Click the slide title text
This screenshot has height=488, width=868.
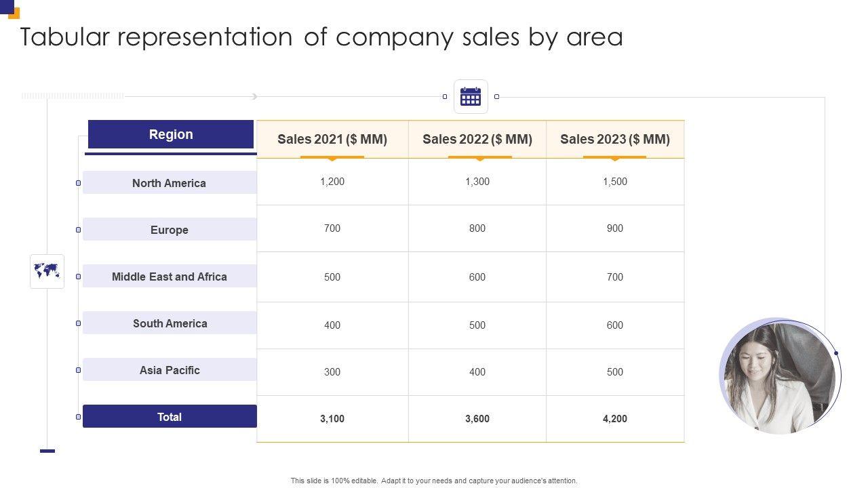[x=321, y=37]
